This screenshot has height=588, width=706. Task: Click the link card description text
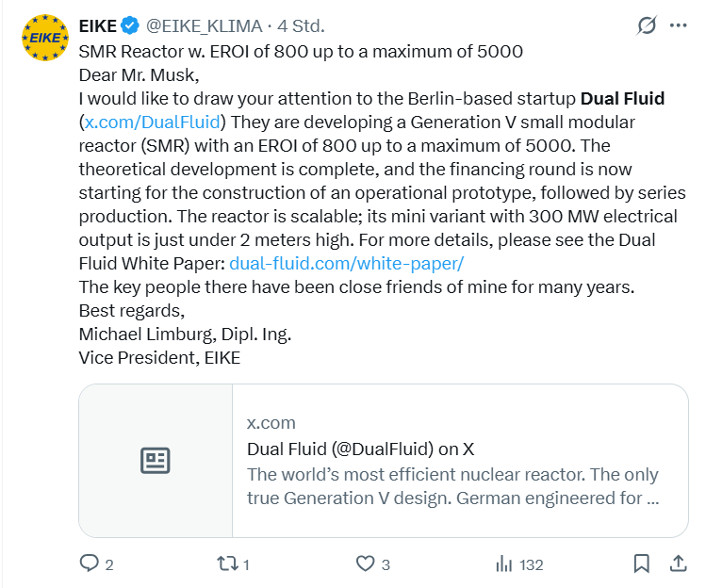coord(452,485)
